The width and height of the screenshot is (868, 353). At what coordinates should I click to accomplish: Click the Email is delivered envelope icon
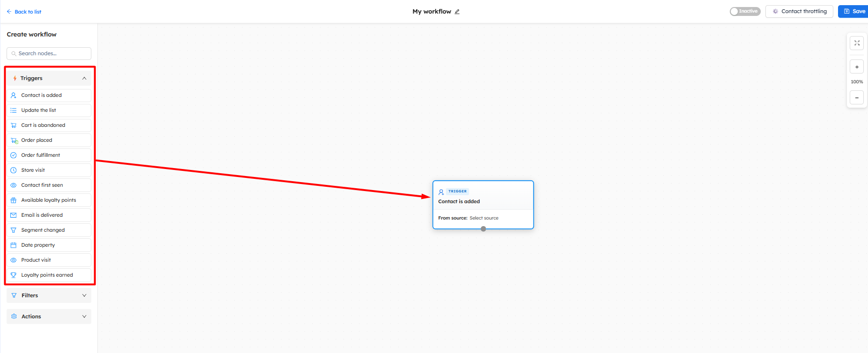[x=14, y=215]
